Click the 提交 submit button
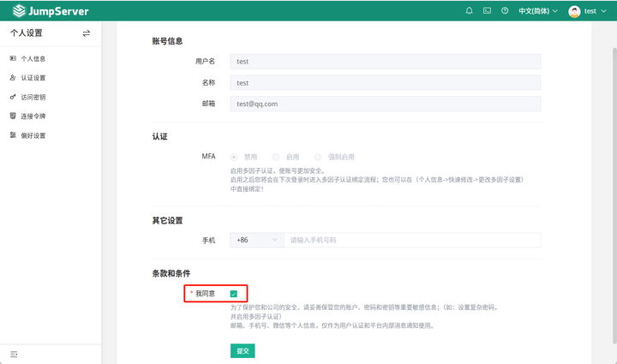This screenshot has height=364, width=617. click(x=243, y=351)
